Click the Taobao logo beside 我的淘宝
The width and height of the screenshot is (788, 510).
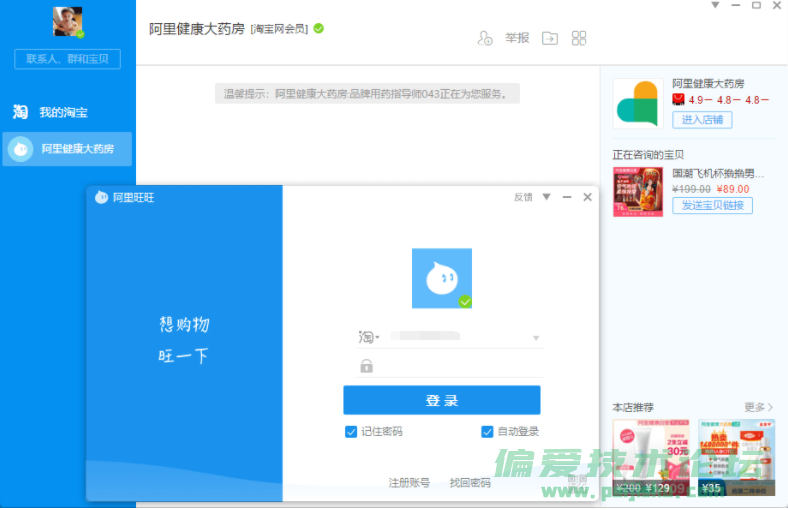coord(20,112)
